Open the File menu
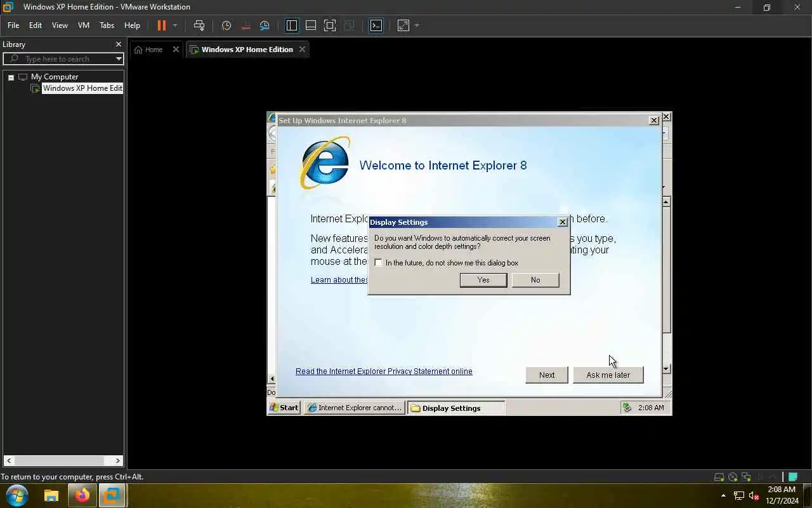This screenshot has height=508, width=812. click(x=13, y=25)
